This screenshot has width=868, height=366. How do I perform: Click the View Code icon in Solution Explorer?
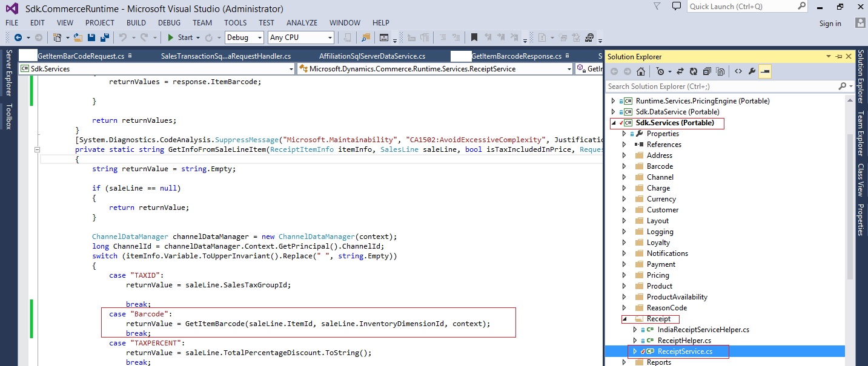click(x=738, y=71)
